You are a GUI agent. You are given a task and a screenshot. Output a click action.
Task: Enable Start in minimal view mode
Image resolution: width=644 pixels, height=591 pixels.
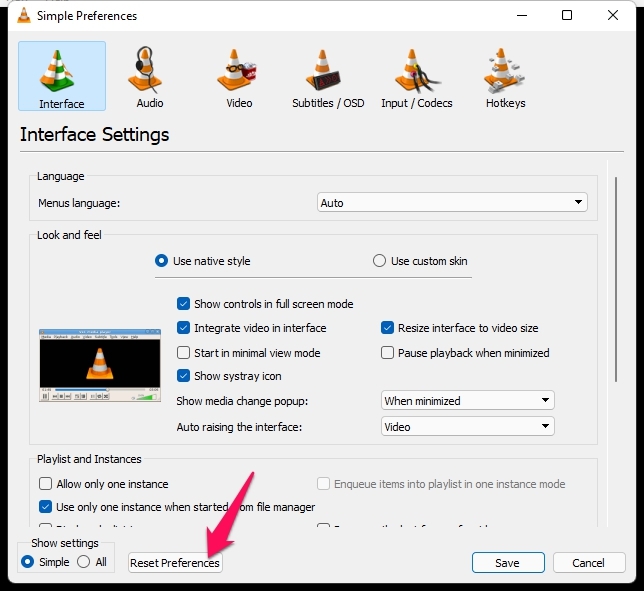coord(248,353)
